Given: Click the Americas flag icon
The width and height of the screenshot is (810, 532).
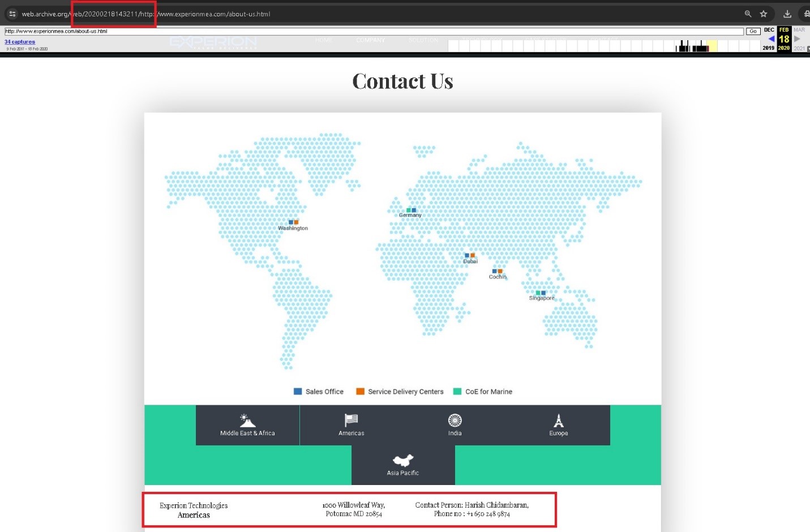Looking at the screenshot, I should (x=351, y=421).
